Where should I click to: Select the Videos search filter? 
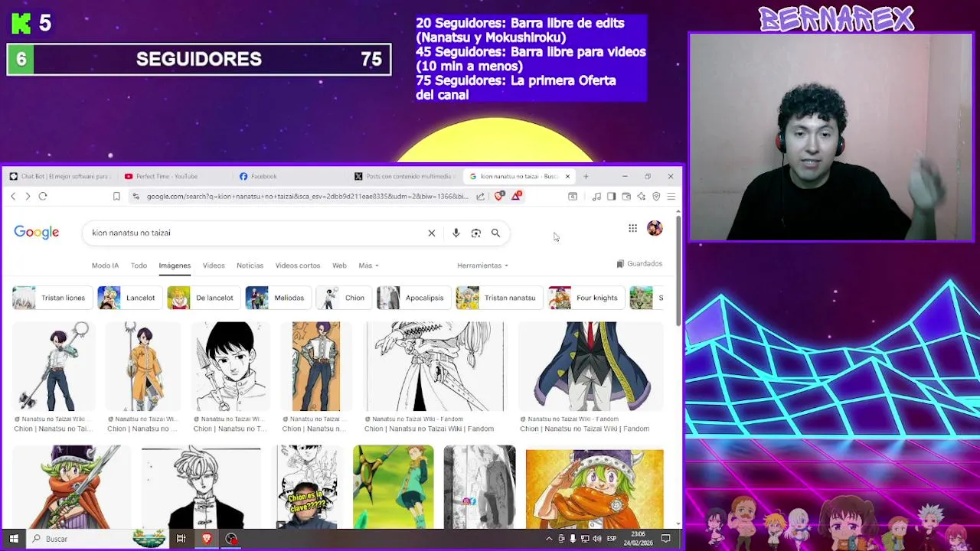214,266
